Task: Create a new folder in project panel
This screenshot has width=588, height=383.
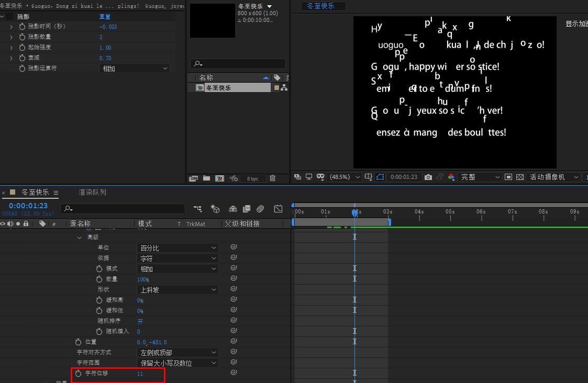Action: click(x=207, y=178)
